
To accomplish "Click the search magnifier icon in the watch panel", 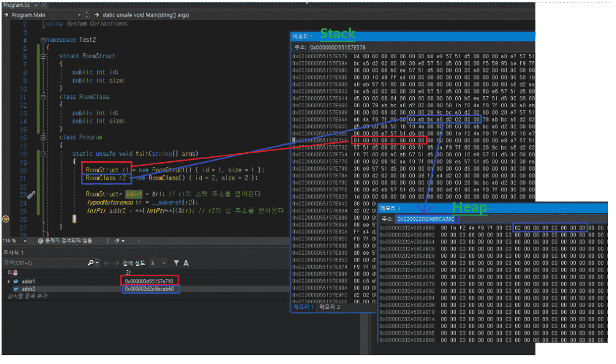I will pos(91,263).
